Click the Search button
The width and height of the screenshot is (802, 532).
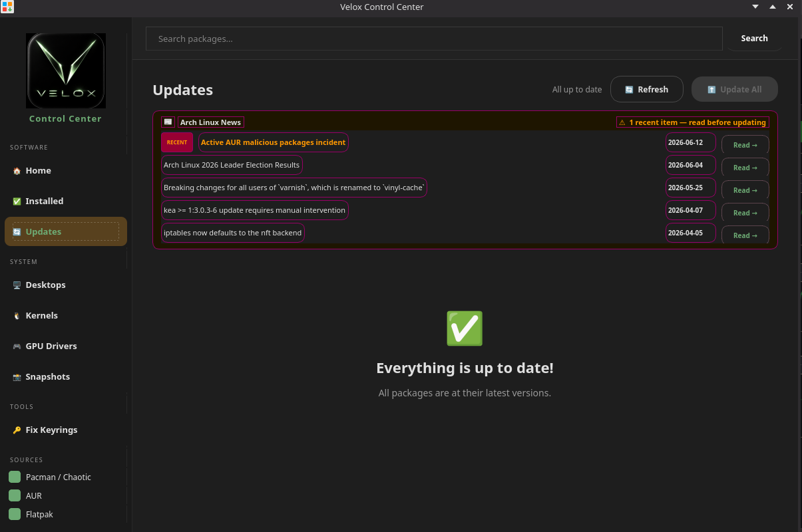(754, 39)
